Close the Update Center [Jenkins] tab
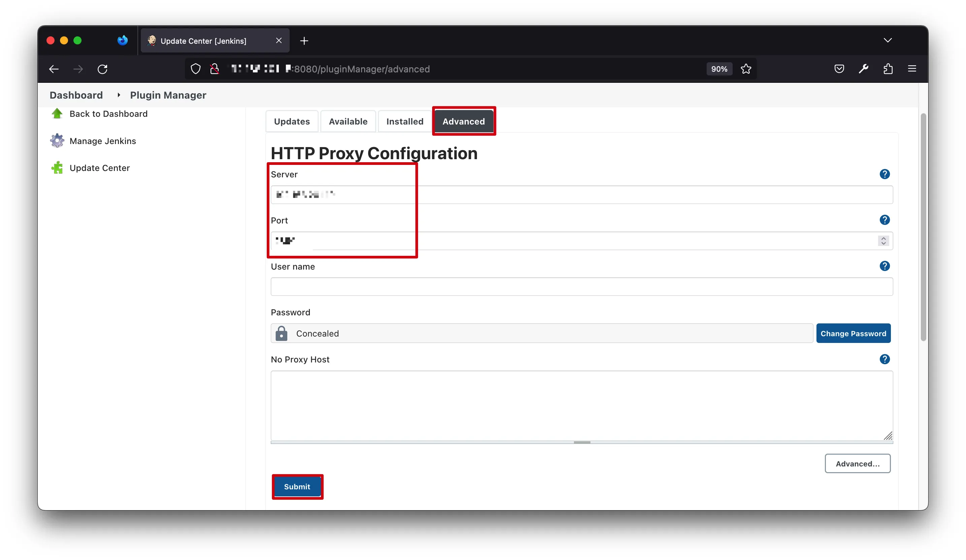This screenshot has height=560, width=966. click(x=279, y=40)
